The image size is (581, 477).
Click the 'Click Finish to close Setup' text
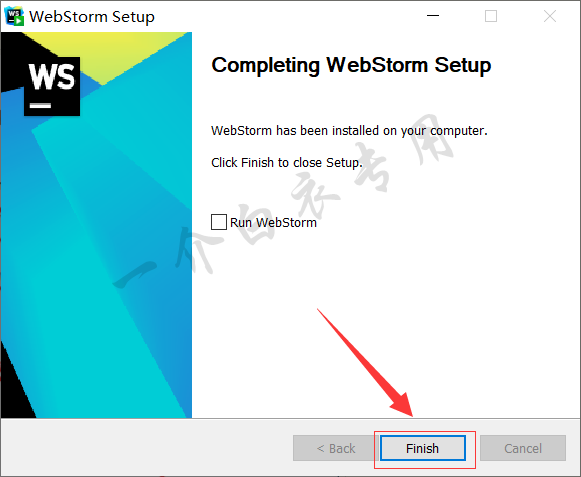click(x=287, y=163)
